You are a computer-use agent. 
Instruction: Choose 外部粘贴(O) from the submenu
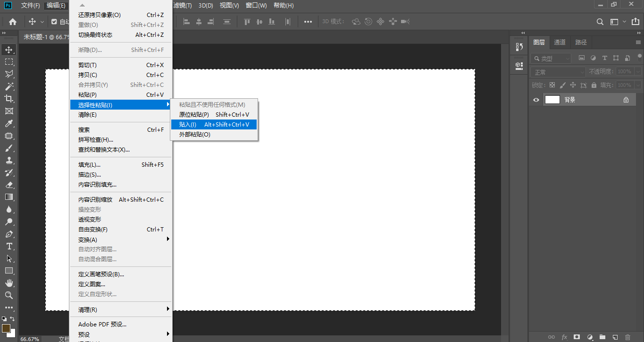[x=214, y=135]
